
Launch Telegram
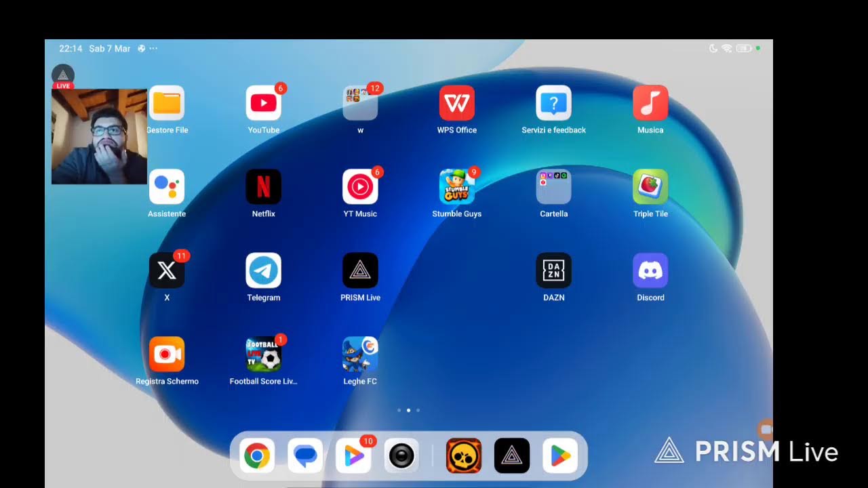[264, 270]
